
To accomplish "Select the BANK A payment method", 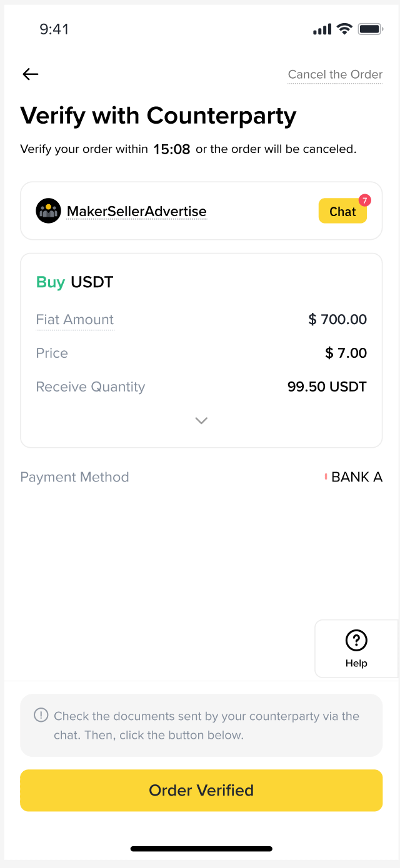I will (x=356, y=477).
